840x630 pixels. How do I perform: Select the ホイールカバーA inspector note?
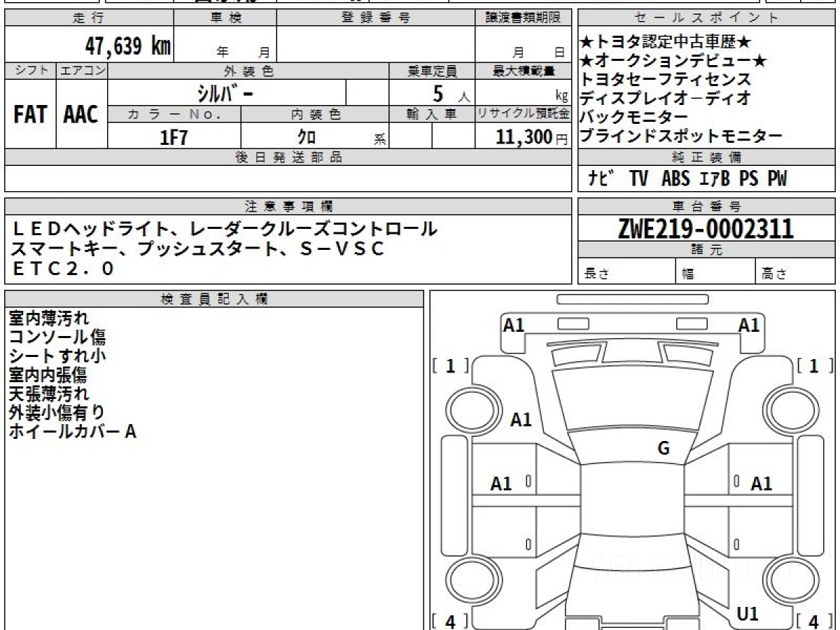point(73,432)
